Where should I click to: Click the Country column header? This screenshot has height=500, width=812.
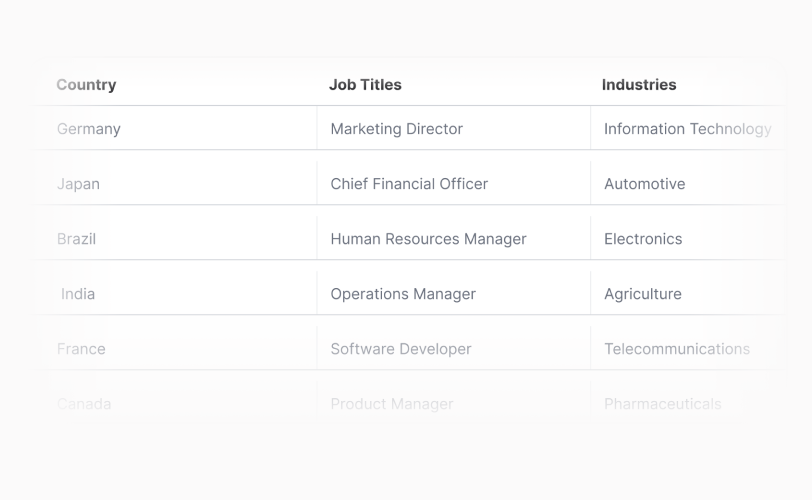[86, 85]
